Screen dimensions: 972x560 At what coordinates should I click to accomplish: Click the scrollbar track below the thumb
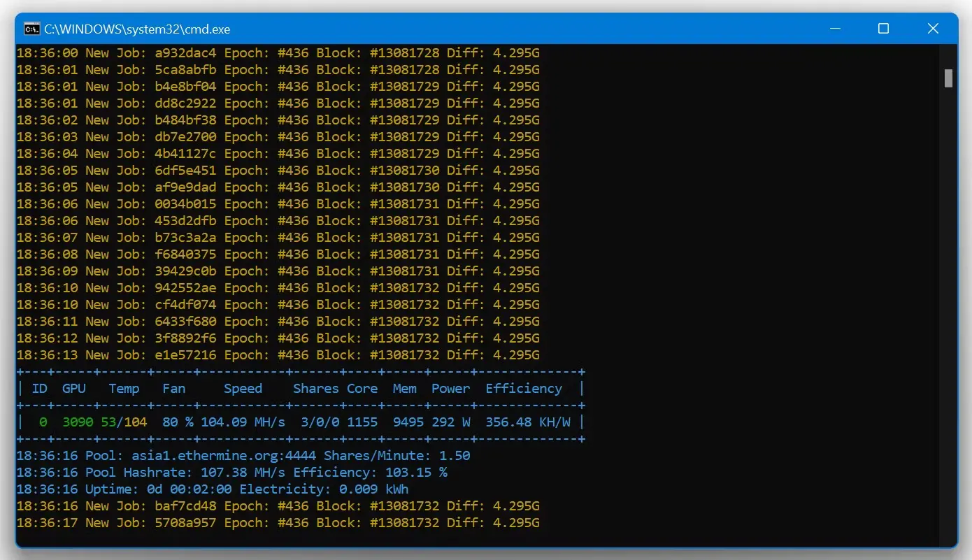click(x=948, y=315)
